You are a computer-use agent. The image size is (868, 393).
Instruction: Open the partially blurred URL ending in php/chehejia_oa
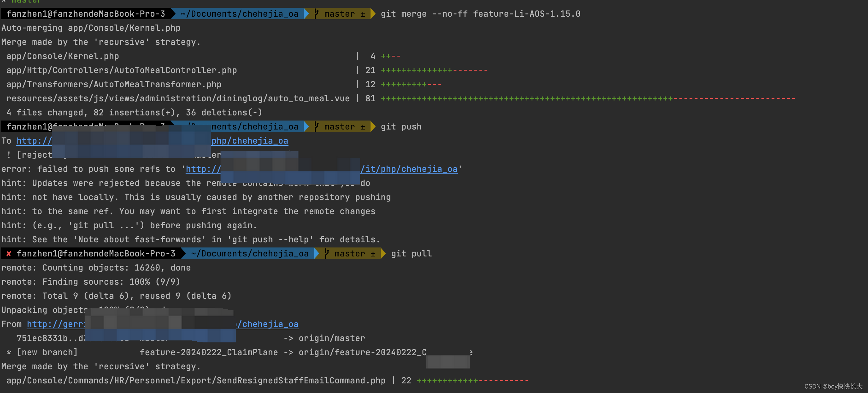tap(250, 141)
